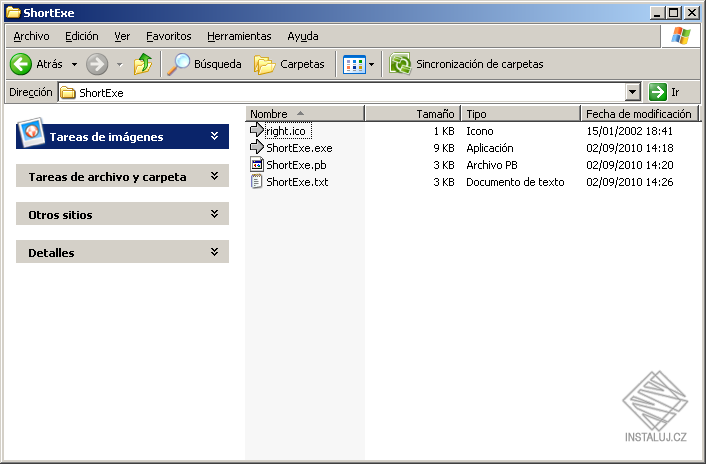Toggle the Carpetas folder pane
The height and width of the screenshot is (464, 706).
tap(289, 64)
